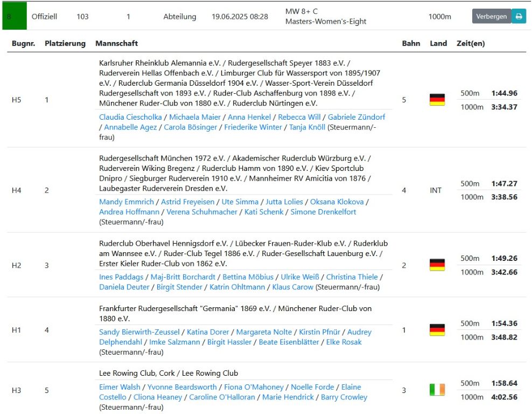The width and height of the screenshot is (532, 414).
Task: Click Maj-Britt Borchardt link
Action: (183, 277)
